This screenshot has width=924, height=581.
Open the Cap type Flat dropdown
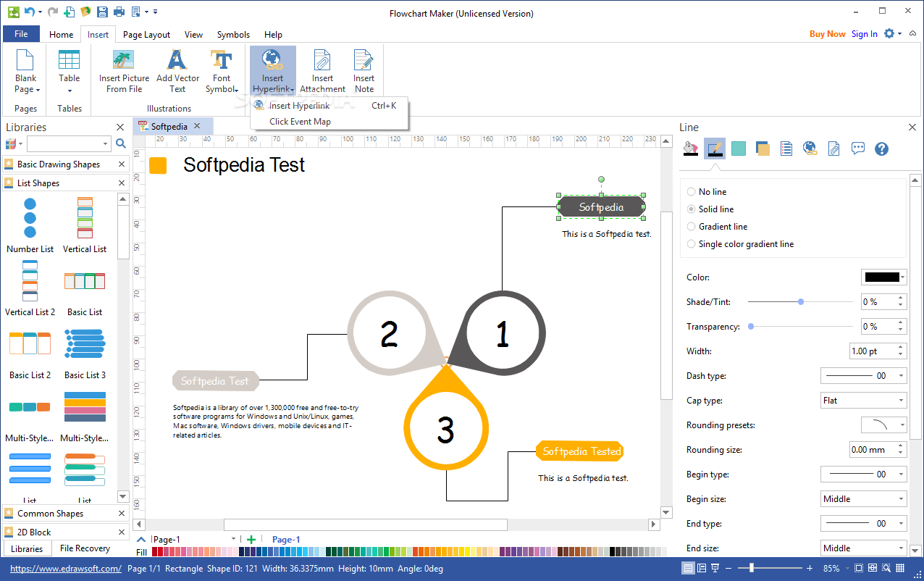(x=863, y=401)
